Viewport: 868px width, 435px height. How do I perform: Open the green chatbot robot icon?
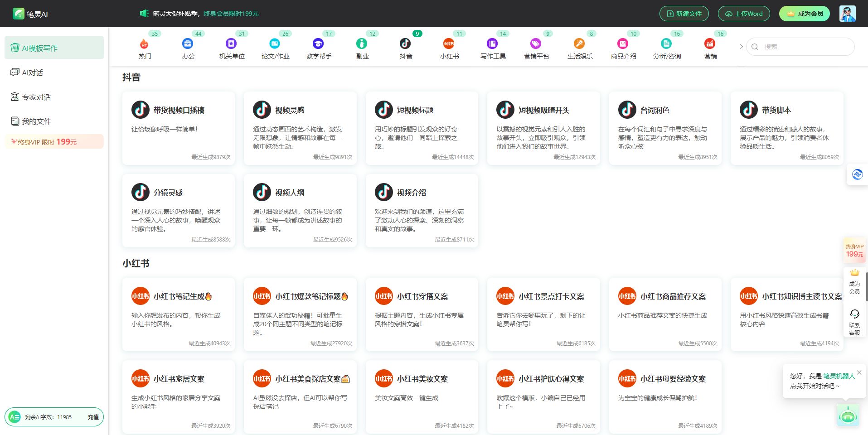[x=848, y=415]
